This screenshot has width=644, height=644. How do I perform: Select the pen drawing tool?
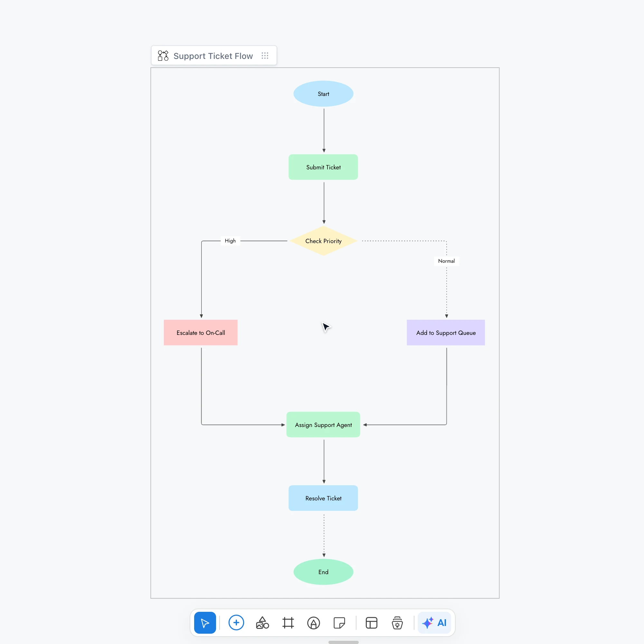tap(314, 623)
